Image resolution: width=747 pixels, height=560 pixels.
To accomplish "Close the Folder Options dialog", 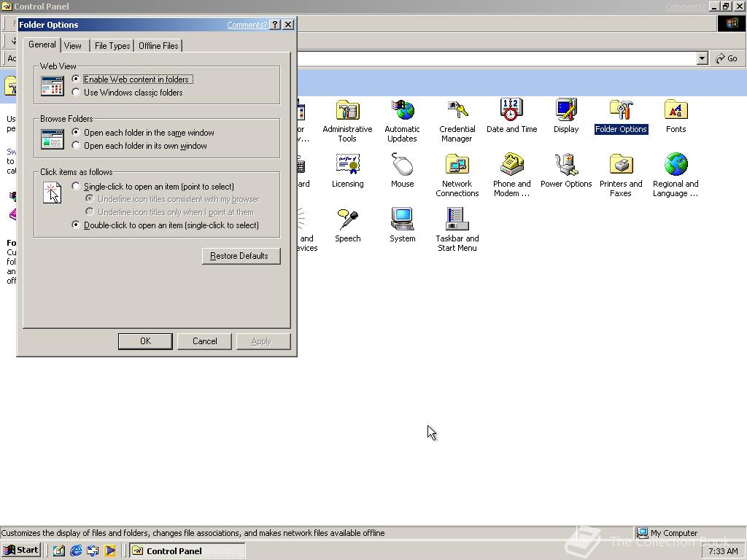I will (288, 25).
